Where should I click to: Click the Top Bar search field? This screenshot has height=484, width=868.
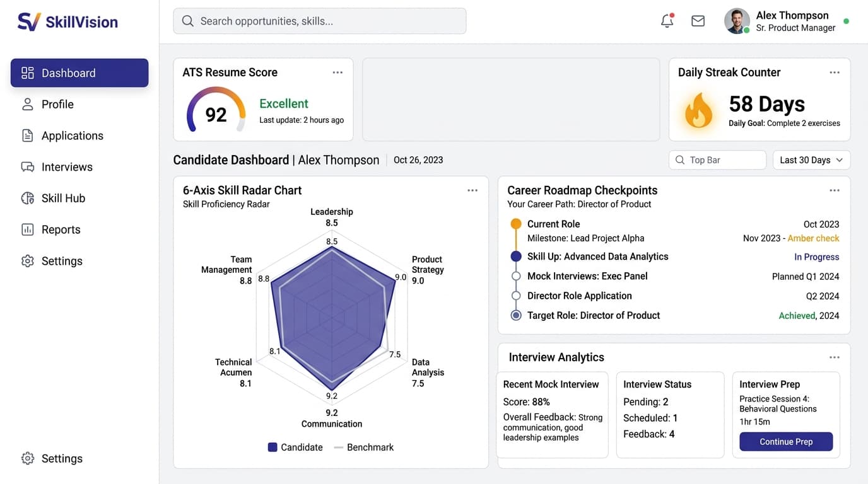point(717,160)
